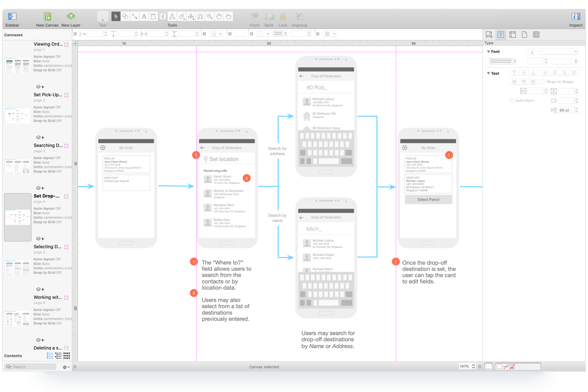This screenshot has width=588, height=392.
Task: Ungroup the selected objects
Action: [299, 17]
